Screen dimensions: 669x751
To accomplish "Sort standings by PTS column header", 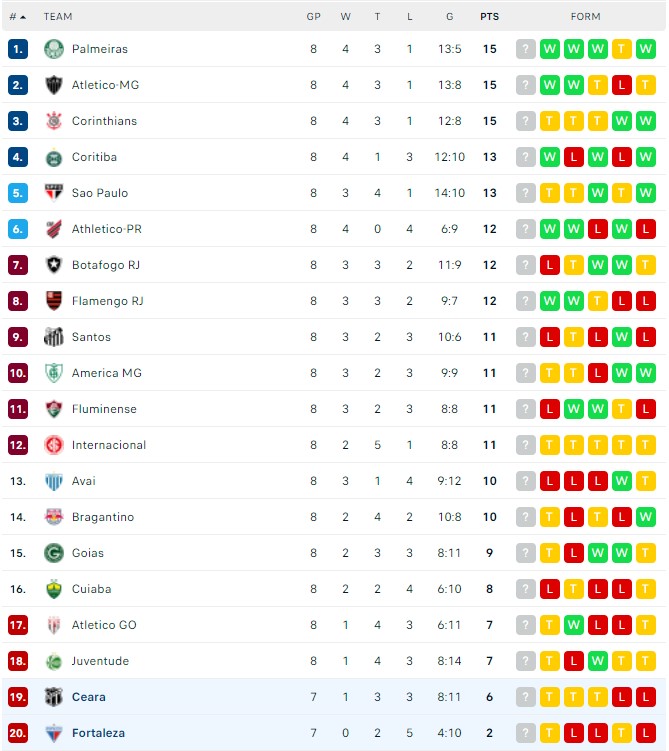I will tap(489, 17).
